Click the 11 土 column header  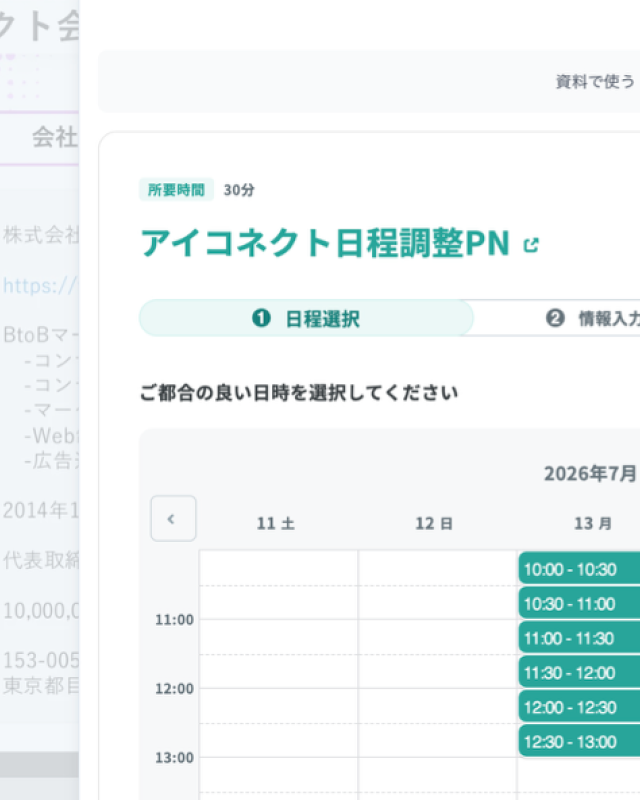pos(276,523)
